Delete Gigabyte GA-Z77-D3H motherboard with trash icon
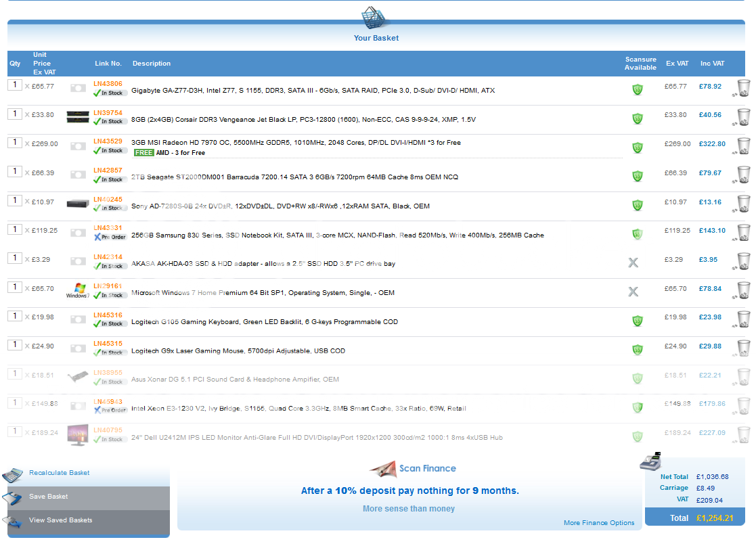 [743, 88]
